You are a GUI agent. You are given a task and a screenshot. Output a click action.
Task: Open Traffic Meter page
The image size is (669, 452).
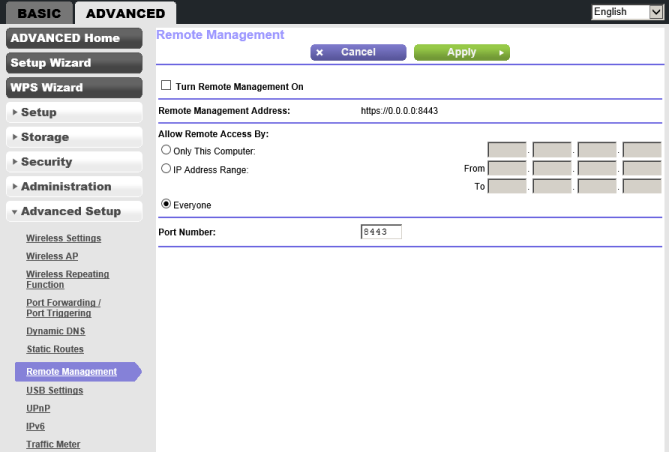click(x=53, y=444)
